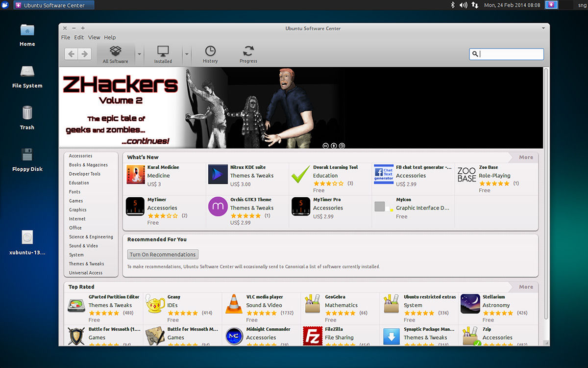The height and width of the screenshot is (368, 588).
Task: Select the Accessories category
Action: pyautogui.click(x=80, y=156)
